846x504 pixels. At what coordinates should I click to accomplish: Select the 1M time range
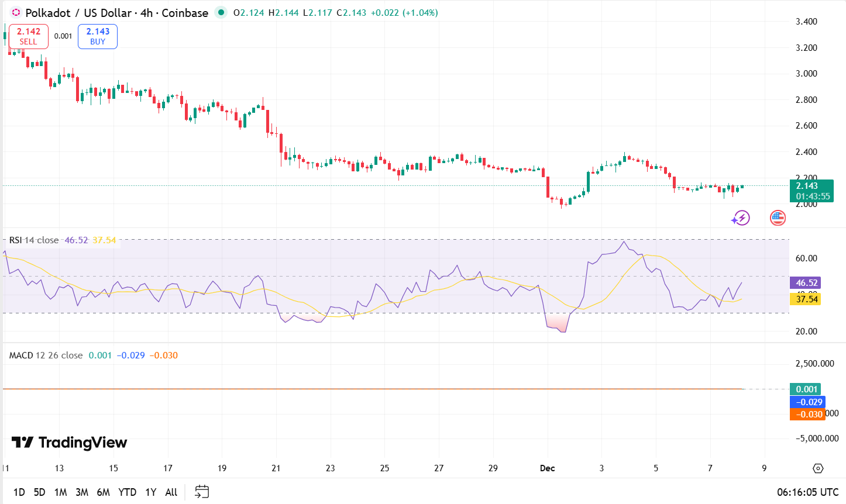60,492
